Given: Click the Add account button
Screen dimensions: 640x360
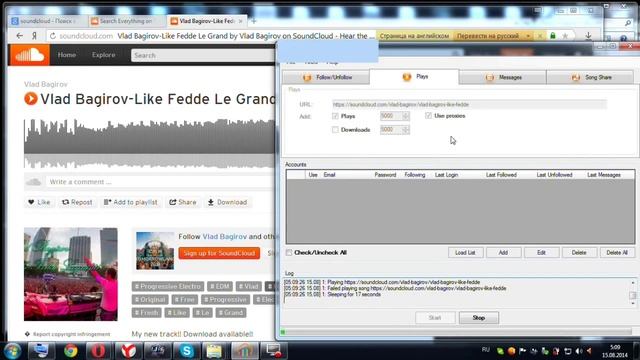Looking at the screenshot, I should 503,253.
